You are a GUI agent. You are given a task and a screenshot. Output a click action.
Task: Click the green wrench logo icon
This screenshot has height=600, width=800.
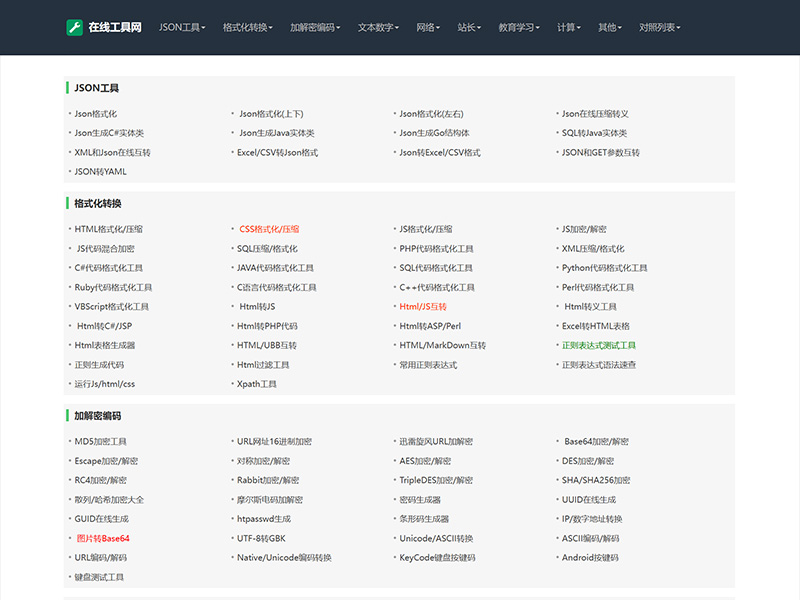coord(75,27)
